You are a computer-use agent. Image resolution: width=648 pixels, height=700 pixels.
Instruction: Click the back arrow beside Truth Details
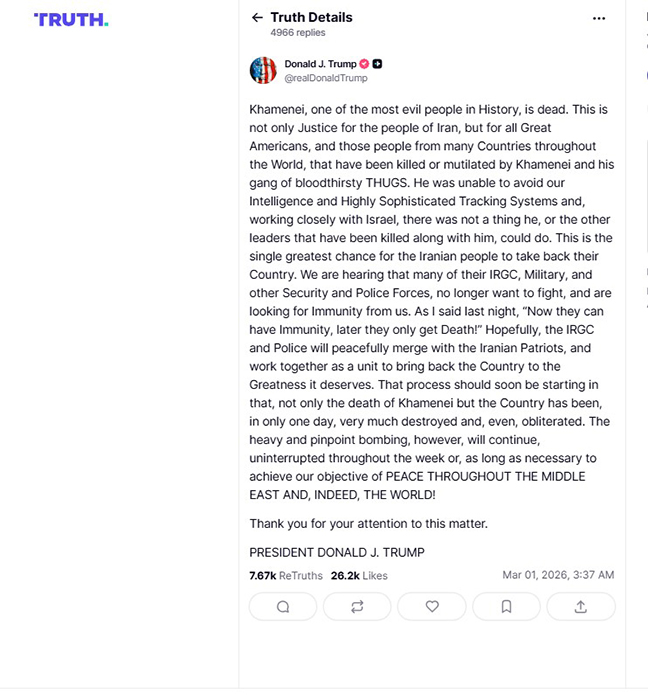point(257,17)
